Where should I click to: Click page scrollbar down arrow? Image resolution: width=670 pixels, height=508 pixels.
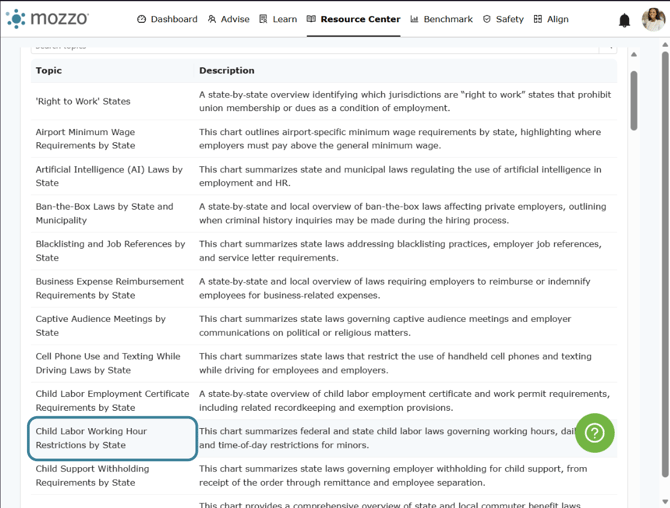[x=665, y=502]
